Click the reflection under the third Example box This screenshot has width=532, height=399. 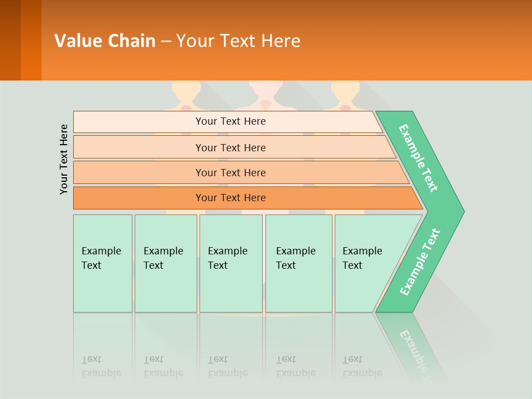click(x=228, y=367)
